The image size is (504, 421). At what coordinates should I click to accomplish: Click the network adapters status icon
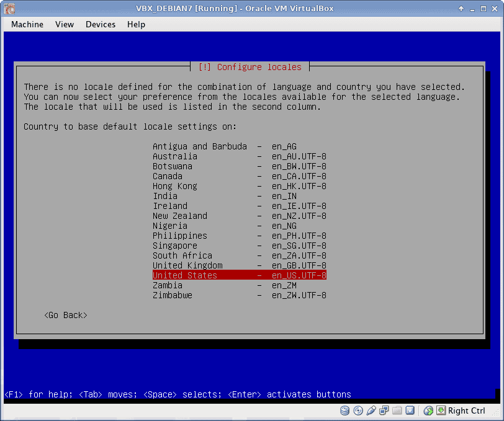pos(384,410)
